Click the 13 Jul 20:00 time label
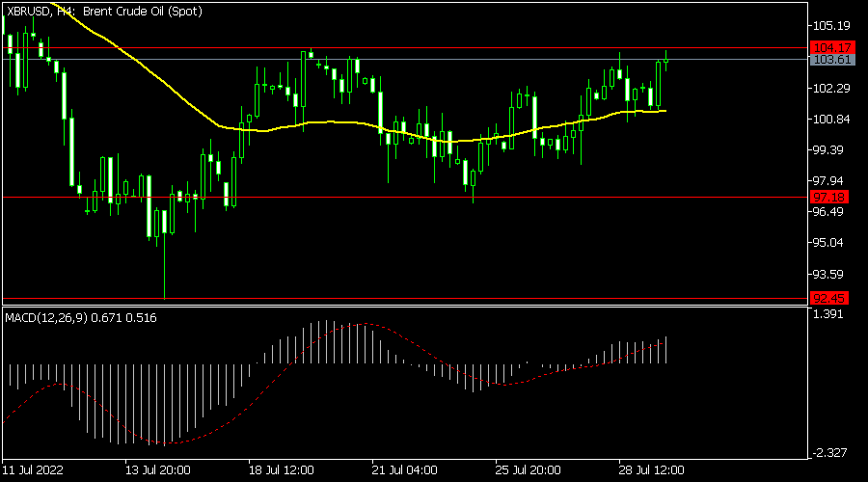The width and height of the screenshot is (868, 482). [158, 470]
